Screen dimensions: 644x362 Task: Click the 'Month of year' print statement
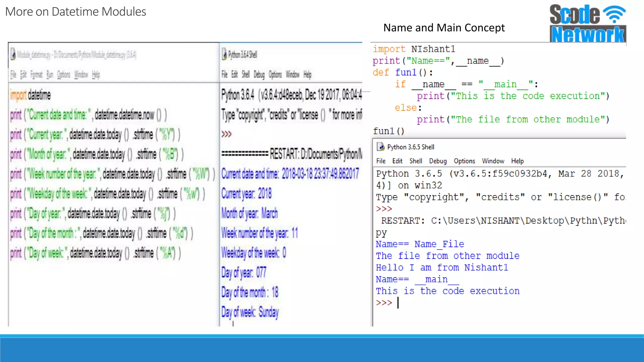pyautogui.click(x=97, y=154)
